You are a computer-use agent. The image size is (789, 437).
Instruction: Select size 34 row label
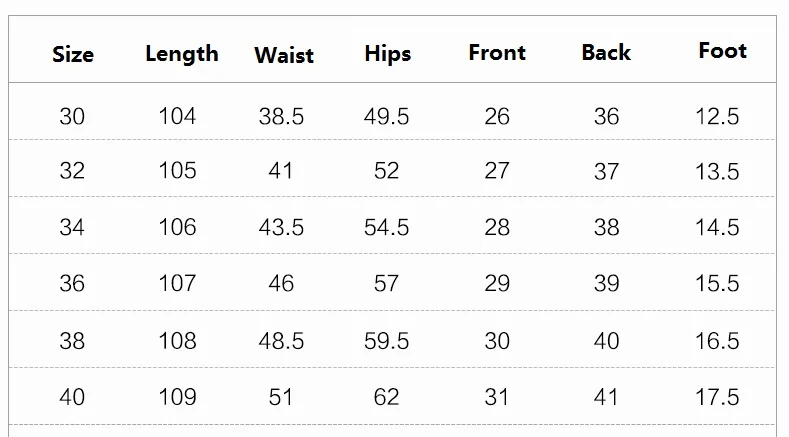coord(72,227)
